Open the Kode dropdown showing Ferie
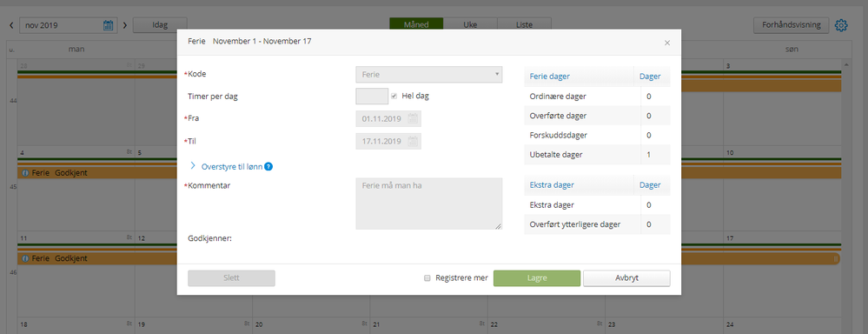The image size is (868, 334). pyautogui.click(x=429, y=74)
